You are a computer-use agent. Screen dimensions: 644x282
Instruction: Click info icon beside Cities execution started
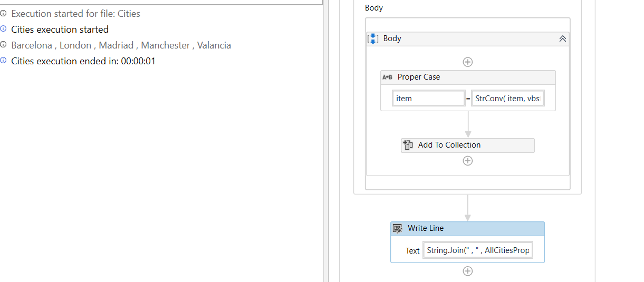pos(3,29)
